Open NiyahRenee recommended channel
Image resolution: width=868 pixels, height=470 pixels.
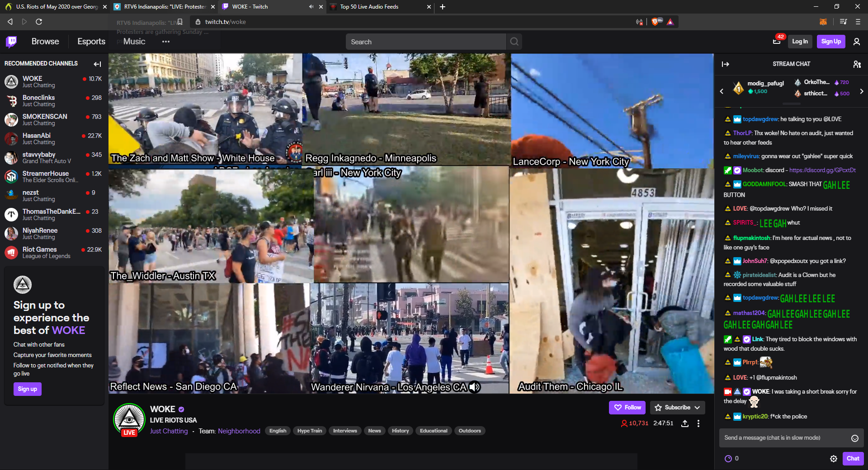[54, 234]
